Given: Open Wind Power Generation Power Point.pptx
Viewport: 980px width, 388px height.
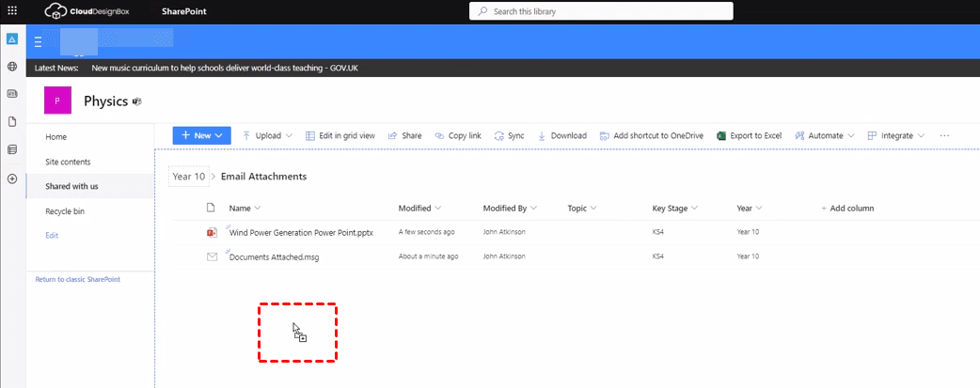Looking at the screenshot, I should tap(301, 232).
